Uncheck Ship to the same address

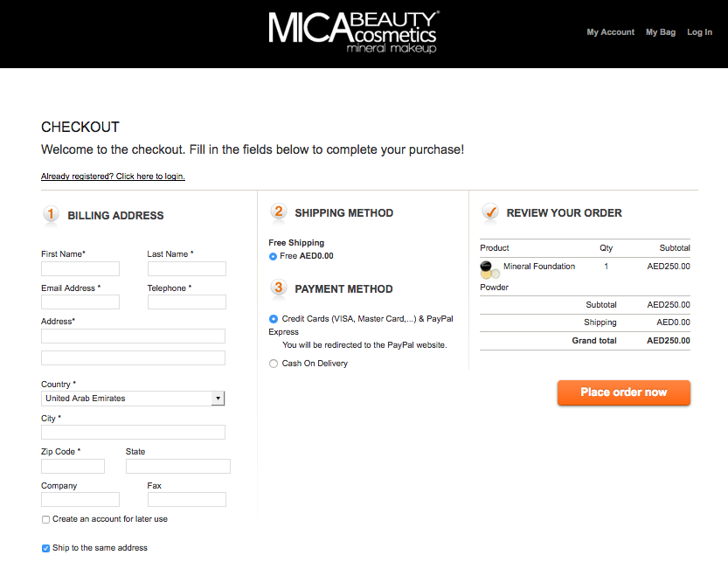[x=46, y=549]
